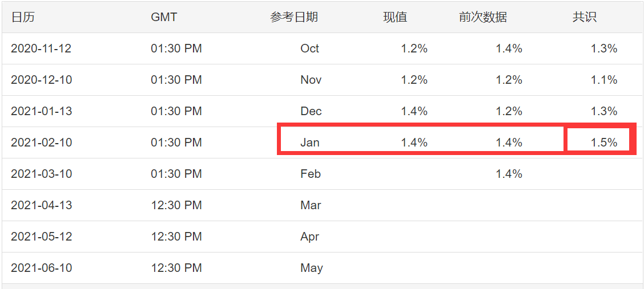Viewport: 644px width, 289px height.
Task: Click the GMT column header
Action: tap(164, 17)
